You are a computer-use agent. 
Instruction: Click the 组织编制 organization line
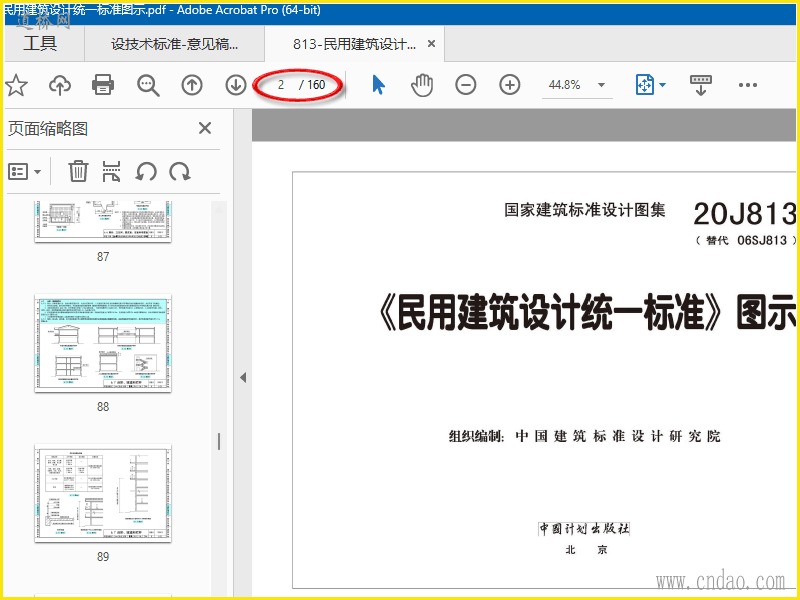pyautogui.click(x=585, y=436)
